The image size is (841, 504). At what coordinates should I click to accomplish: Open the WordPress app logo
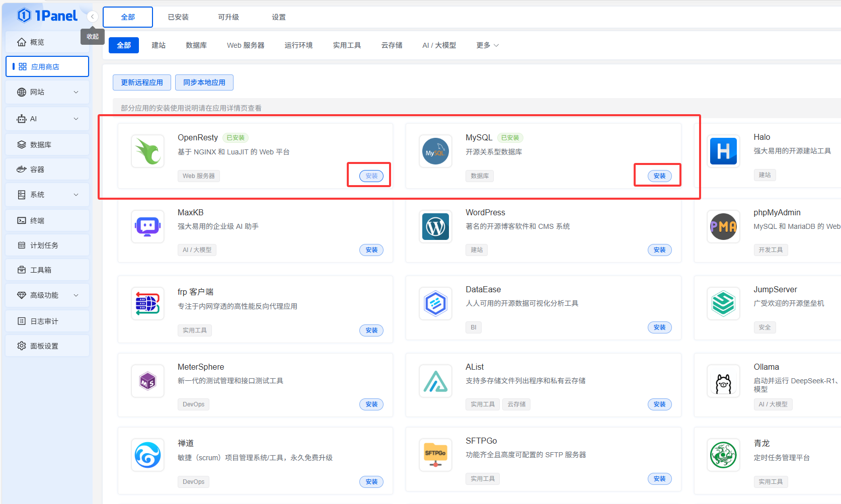(435, 227)
